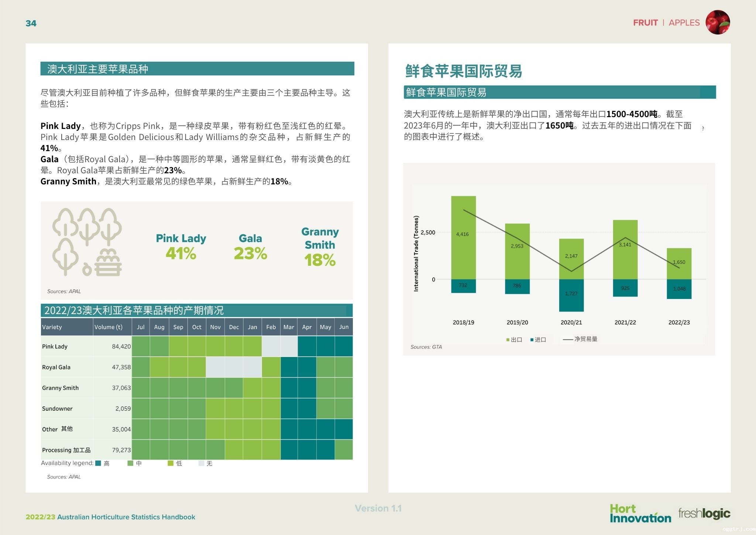Click the green 出口 legend marker
This screenshot has height=535, width=756.
[508, 340]
